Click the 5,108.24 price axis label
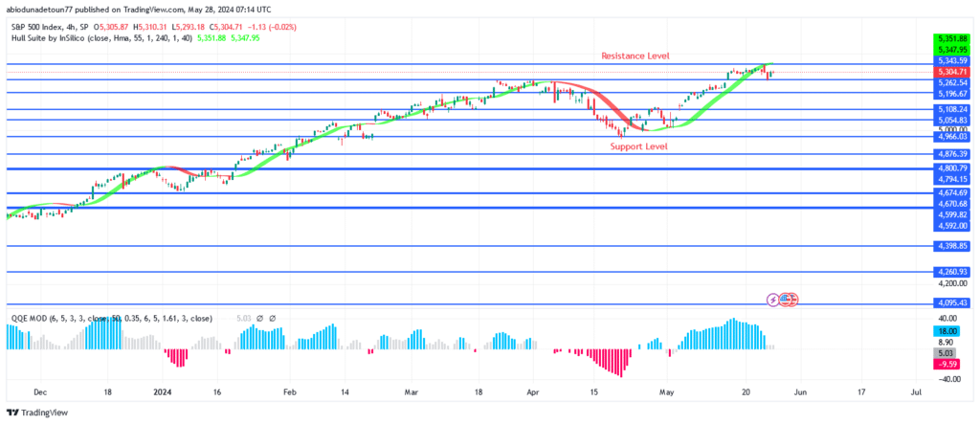Screen dimensions: 980x424 coord(952,108)
